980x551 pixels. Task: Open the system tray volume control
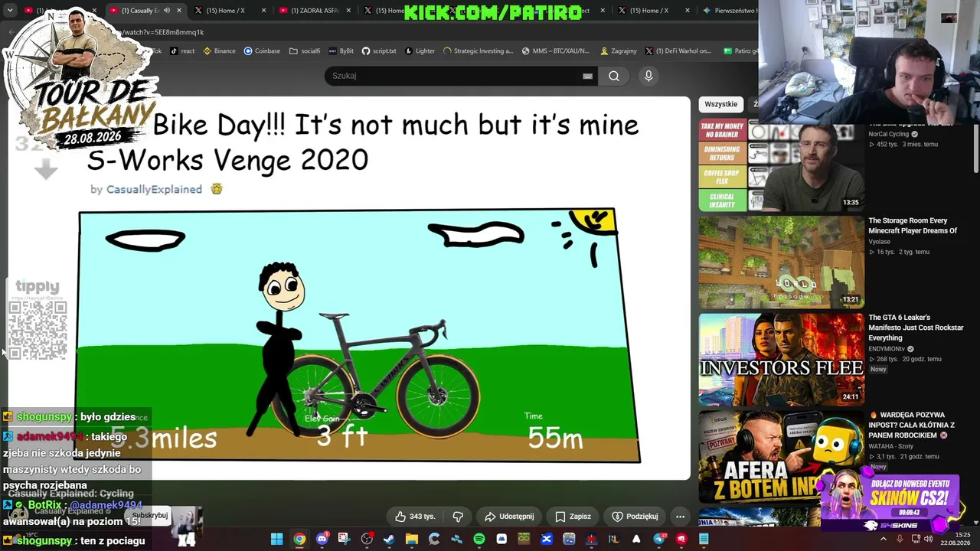coord(929,539)
